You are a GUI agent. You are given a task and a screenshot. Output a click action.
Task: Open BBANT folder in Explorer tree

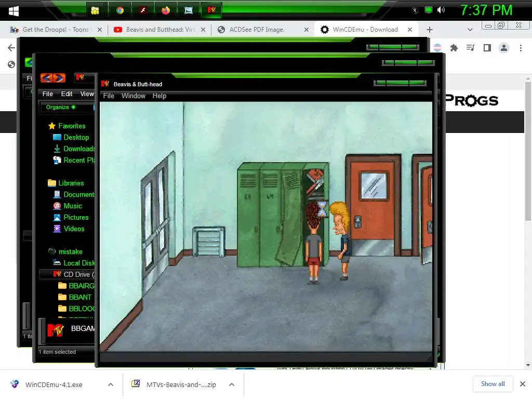tap(75, 297)
